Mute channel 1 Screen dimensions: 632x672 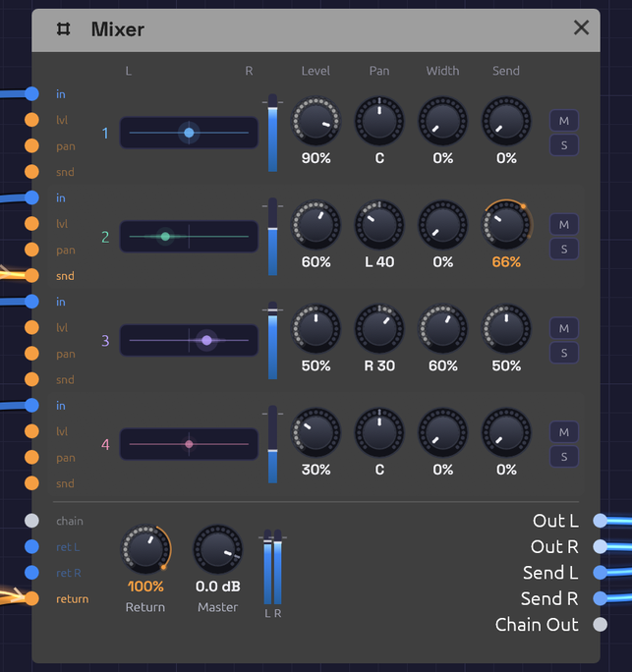pos(564,121)
